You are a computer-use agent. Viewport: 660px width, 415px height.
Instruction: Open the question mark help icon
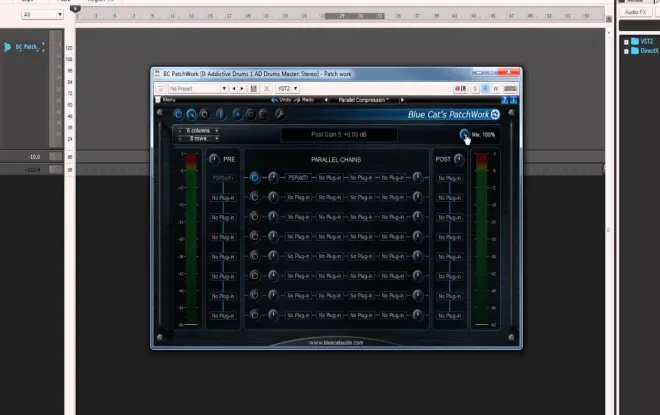tap(504, 100)
